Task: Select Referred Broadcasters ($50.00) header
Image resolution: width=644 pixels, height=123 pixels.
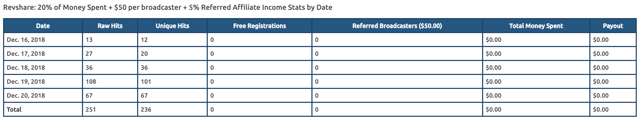Action: tap(397, 26)
